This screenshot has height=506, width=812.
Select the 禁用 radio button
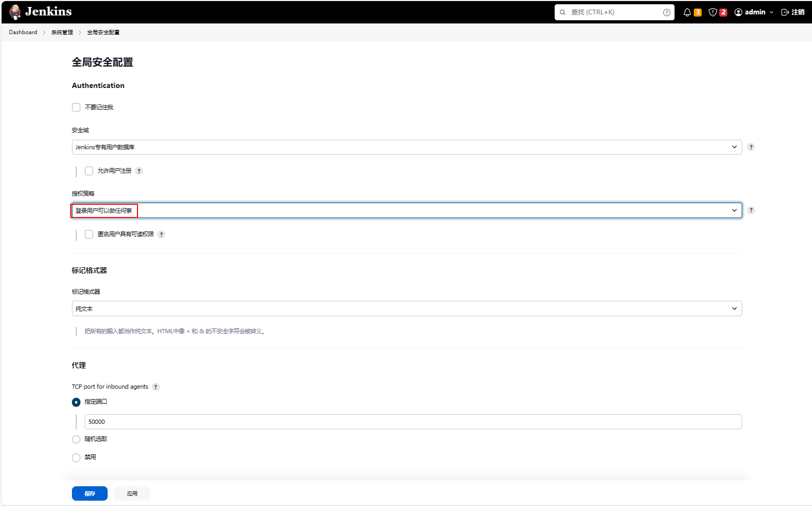tap(76, 457)
